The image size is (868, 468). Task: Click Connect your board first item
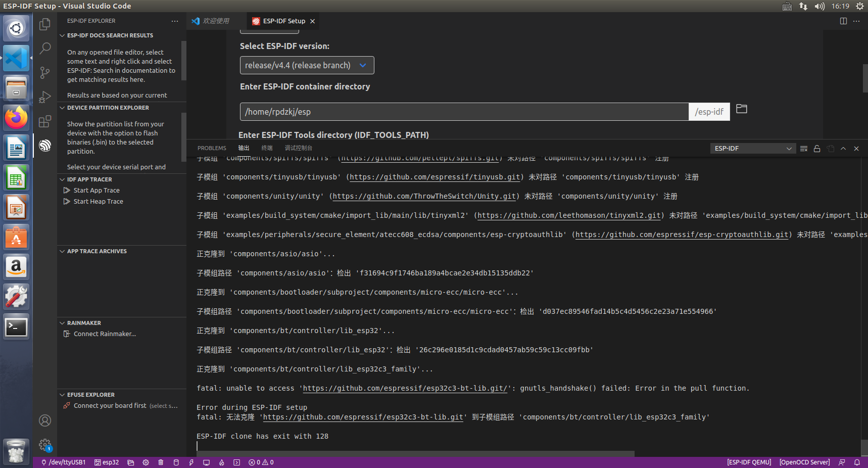[110, 406]
